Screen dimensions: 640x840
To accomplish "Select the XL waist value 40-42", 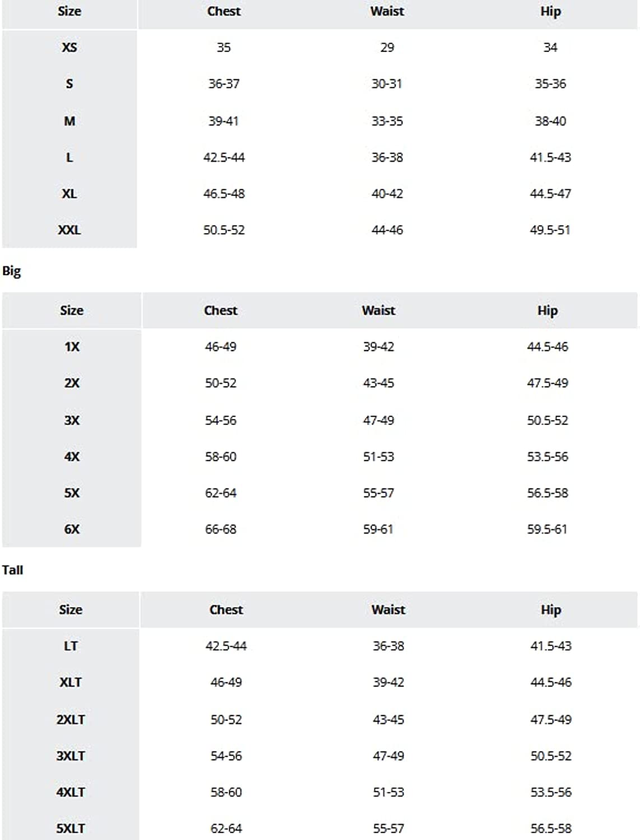I will (x=387, y=194).
